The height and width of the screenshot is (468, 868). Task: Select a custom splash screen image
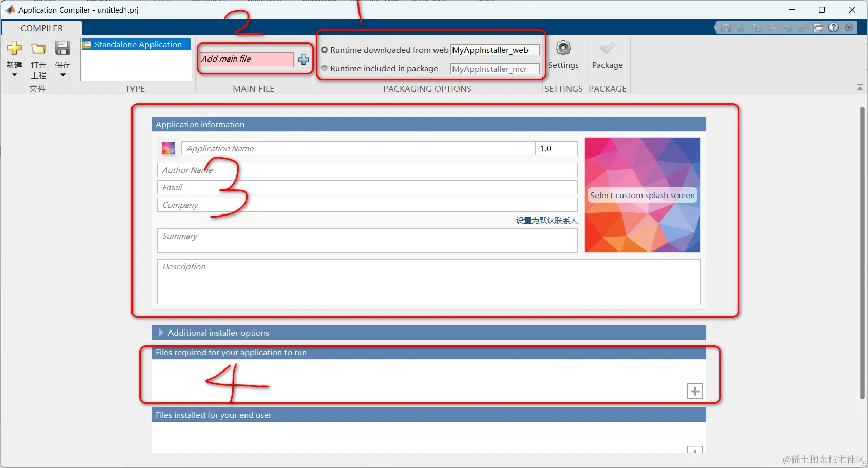(x=642, y=195)
